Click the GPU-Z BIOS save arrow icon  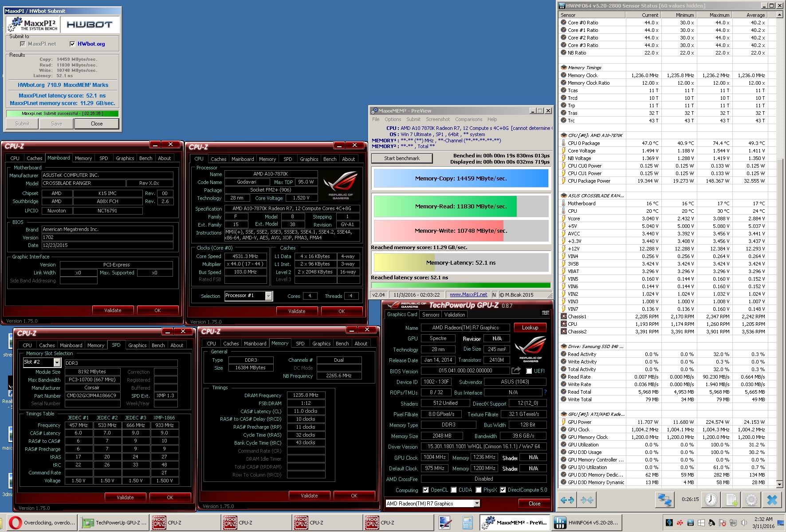516,371
